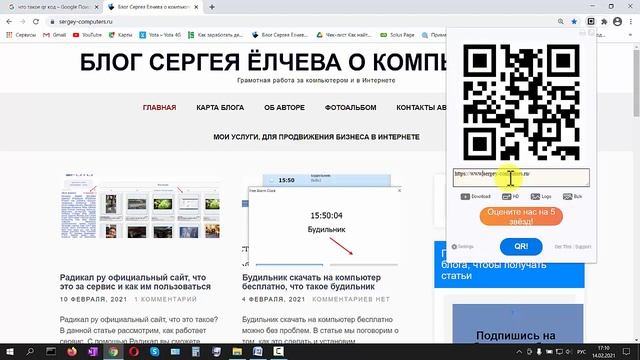Open the Будильник article thumbnail
This screenshot has height=360, width=640.
click(x=321, y=220)
